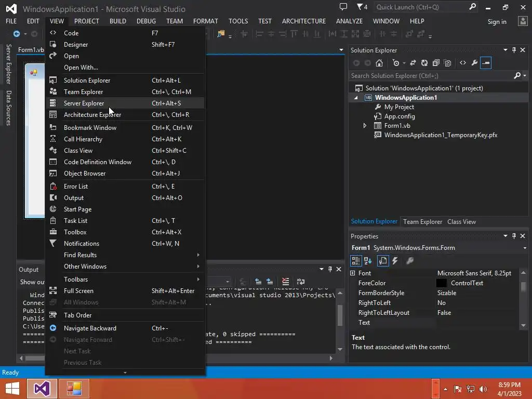This screenshot has height=399, width=532.
Task: Click Sync with Active Document icon
Action: 413,63
